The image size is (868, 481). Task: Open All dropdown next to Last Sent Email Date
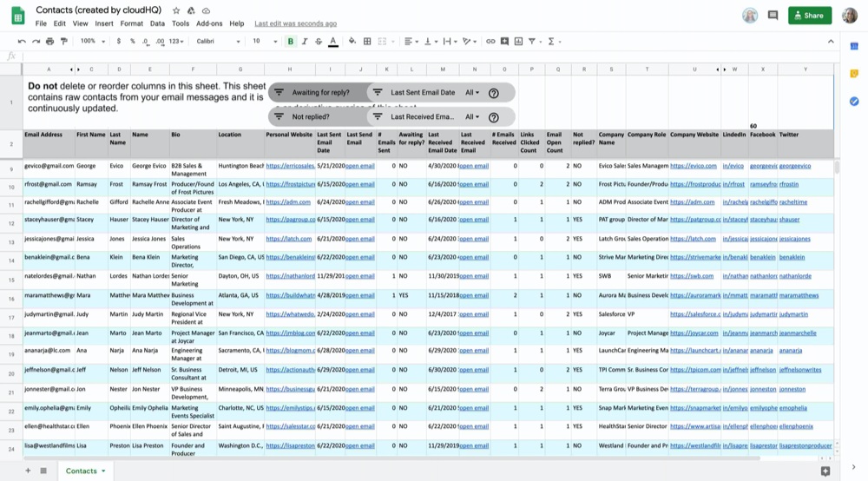472,92
